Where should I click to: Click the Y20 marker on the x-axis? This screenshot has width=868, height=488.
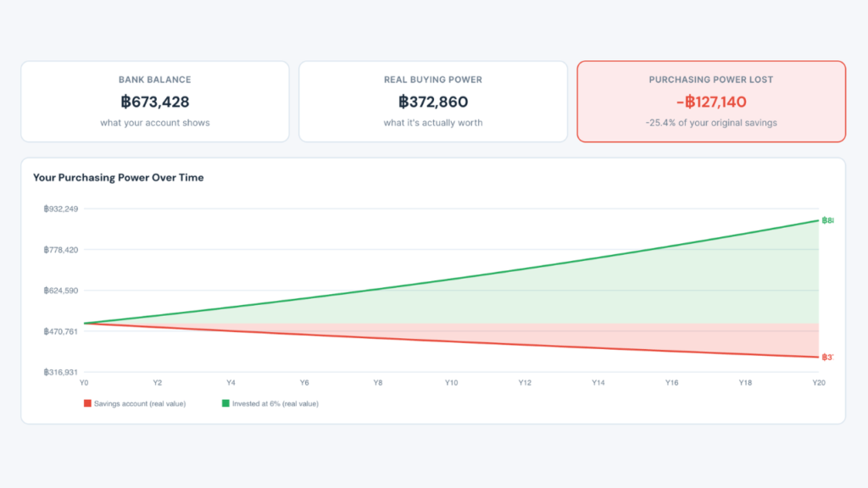[x=819, y=383]
